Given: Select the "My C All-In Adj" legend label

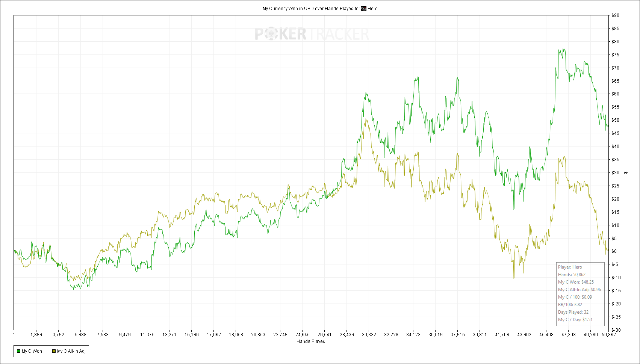Looking at the screenshot, I should point(71,351).
